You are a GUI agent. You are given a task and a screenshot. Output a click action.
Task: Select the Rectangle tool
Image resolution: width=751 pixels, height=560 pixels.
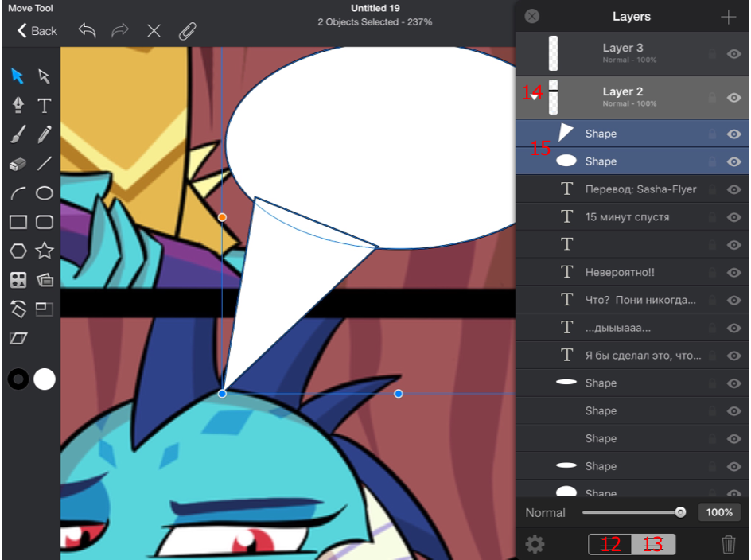[x=18, y=222]
